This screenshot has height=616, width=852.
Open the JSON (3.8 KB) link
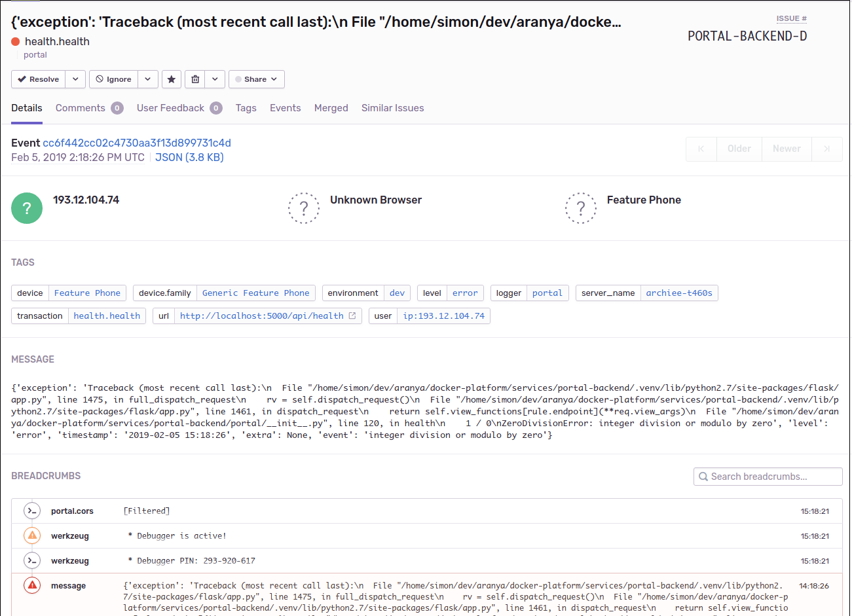coord(189,157)
